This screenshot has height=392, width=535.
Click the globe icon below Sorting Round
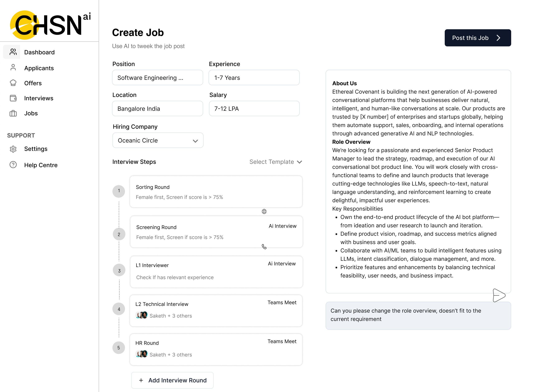tap(264, 211)
